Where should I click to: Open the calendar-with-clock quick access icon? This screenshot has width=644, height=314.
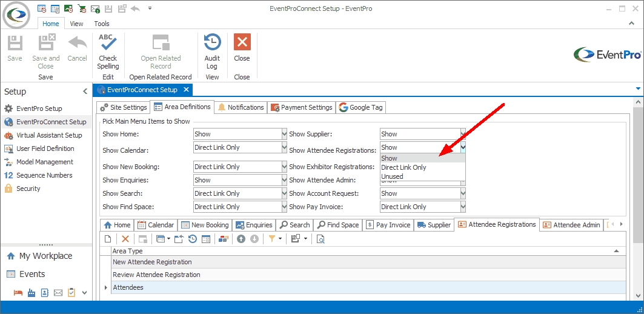pyautogui.click(x=41, y=8)
